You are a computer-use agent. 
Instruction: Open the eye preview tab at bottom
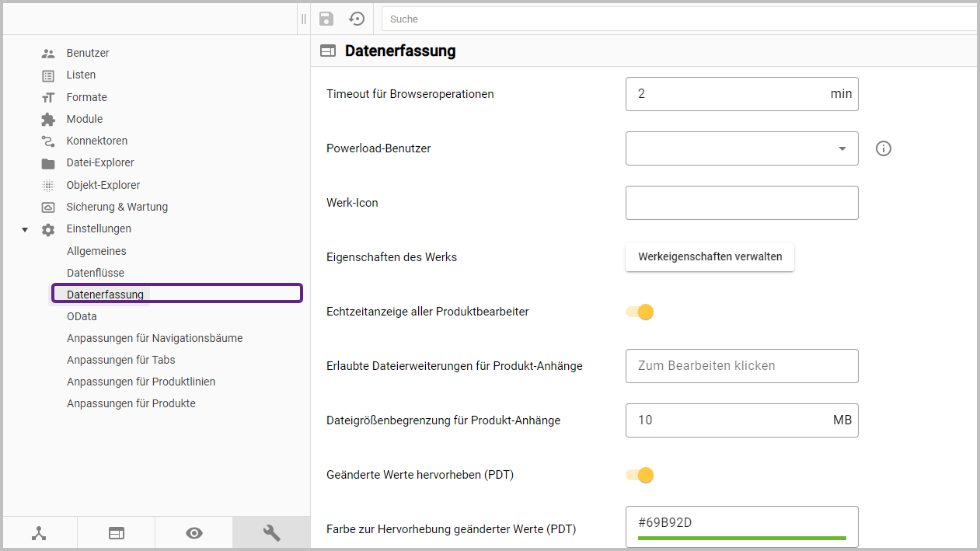point(194,533)
